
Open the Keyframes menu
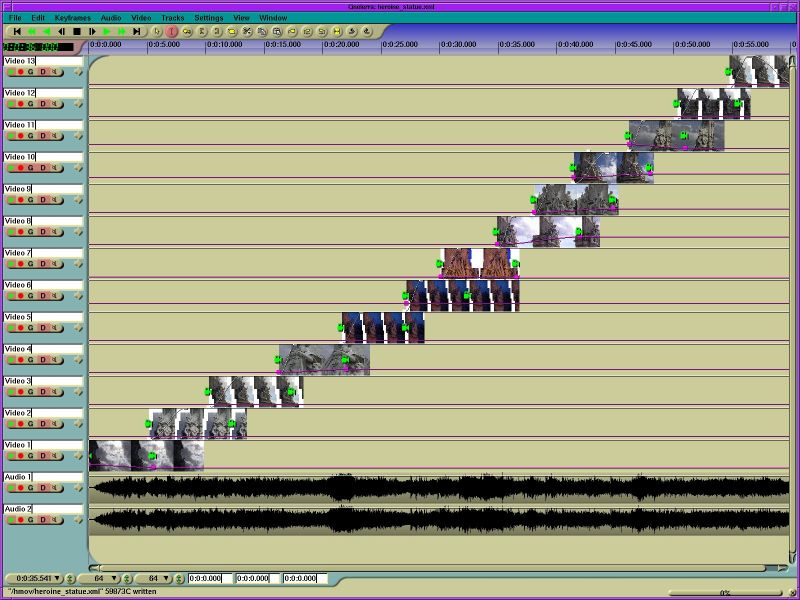(73, 18)
